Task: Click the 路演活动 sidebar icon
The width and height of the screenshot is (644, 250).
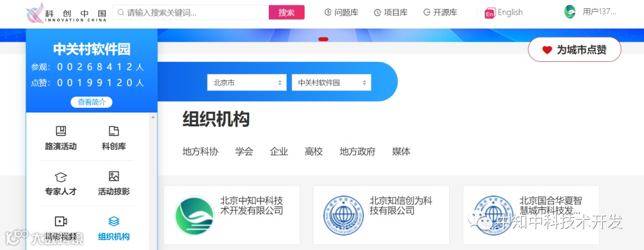Action: (61, 131)
